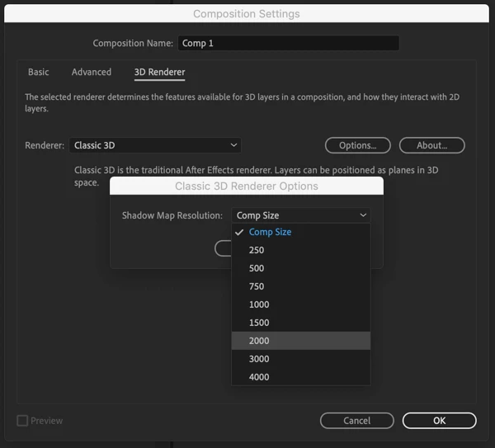This screenshot has width=495, height=448.
Task: Select the 3D Renderer tab
Action: pyautogui.click(x=160, y=73)
